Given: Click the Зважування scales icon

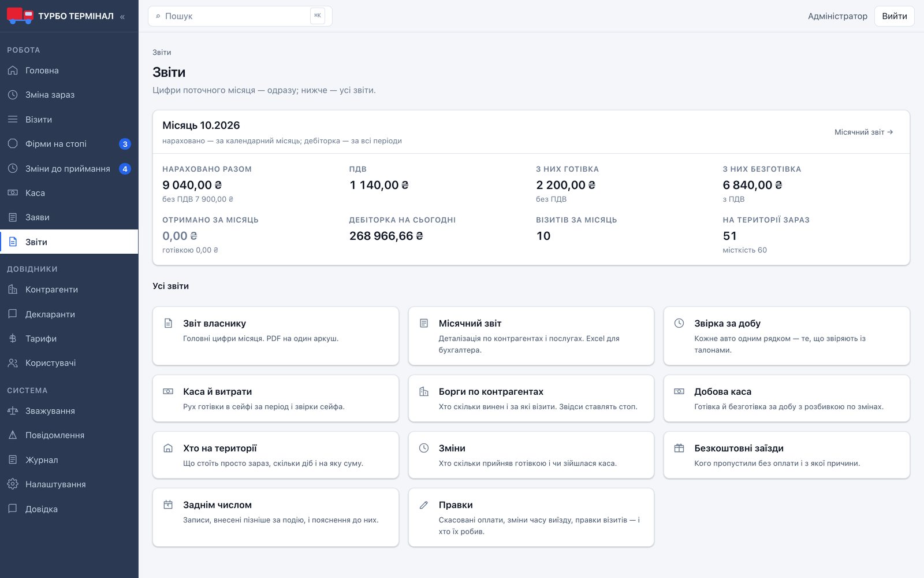Looking at the screenshot, I should pos(13,411).
